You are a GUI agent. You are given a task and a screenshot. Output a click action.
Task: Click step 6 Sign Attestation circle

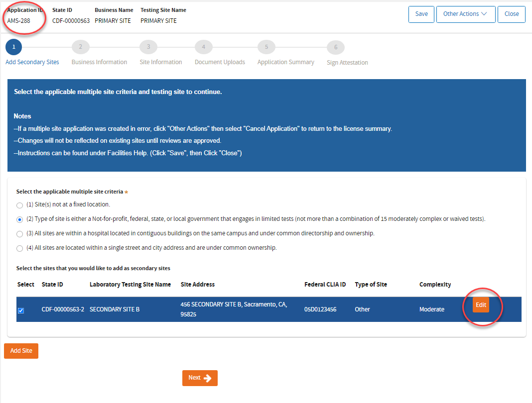(x=335, y=47)
